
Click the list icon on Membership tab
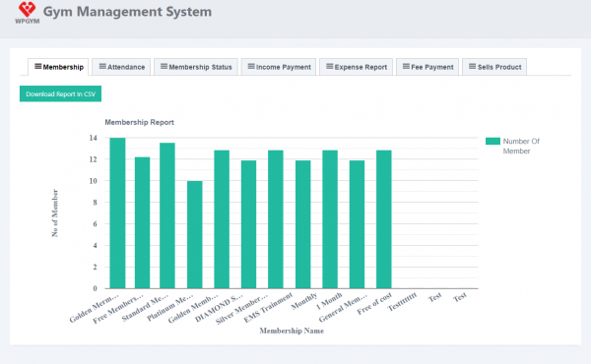[38, 67]
